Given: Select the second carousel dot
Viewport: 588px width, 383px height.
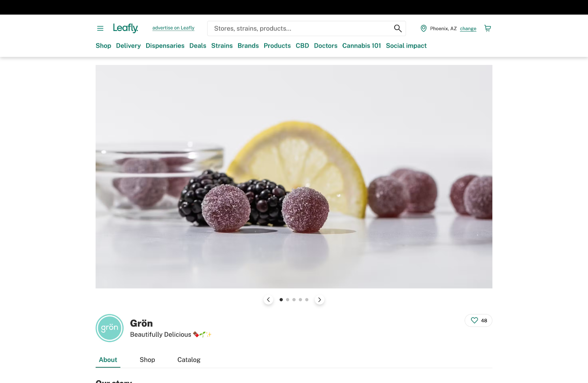Looking at the screenshot, I should coord(287,299).
